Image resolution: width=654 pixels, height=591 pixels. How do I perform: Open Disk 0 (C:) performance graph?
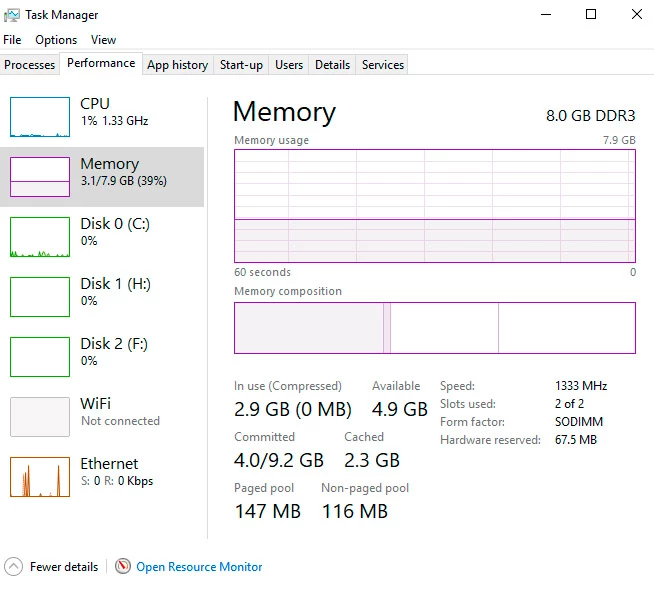point(40,237)
